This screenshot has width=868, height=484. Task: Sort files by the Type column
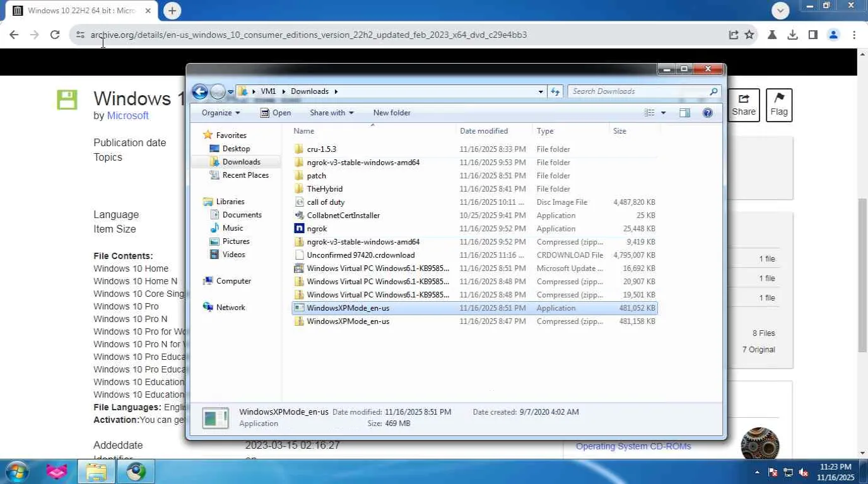[x=571, y=131]
